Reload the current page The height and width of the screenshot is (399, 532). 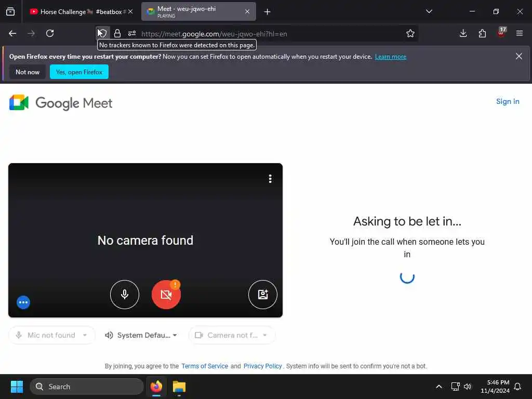50,34
